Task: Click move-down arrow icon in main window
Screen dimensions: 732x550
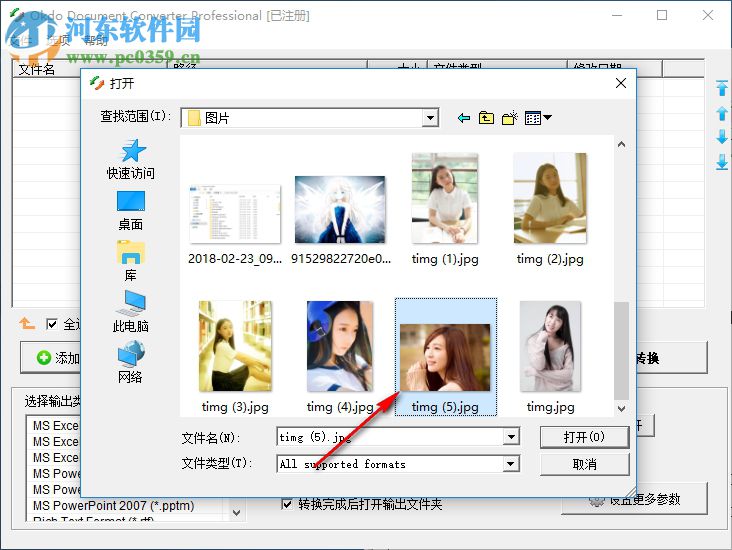Action: [721, 137]
